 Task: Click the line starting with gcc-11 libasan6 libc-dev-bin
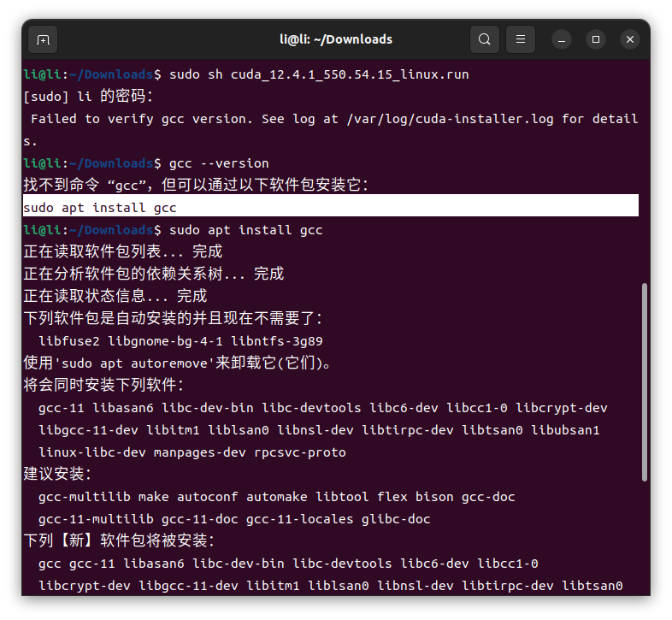click(x=322, y=408)
